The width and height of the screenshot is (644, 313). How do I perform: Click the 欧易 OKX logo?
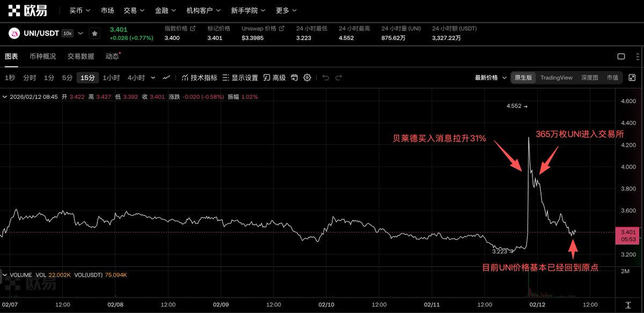point(27,10)
